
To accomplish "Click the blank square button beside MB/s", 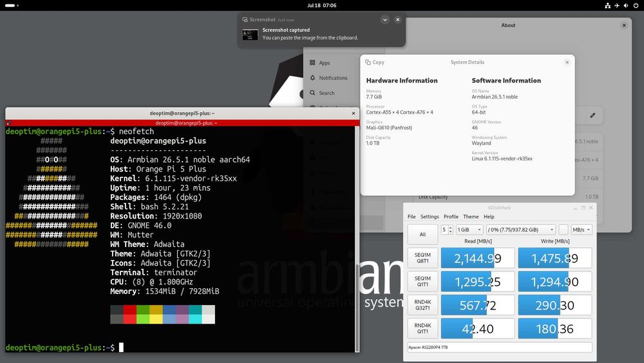I will click(x=563, y=230).
